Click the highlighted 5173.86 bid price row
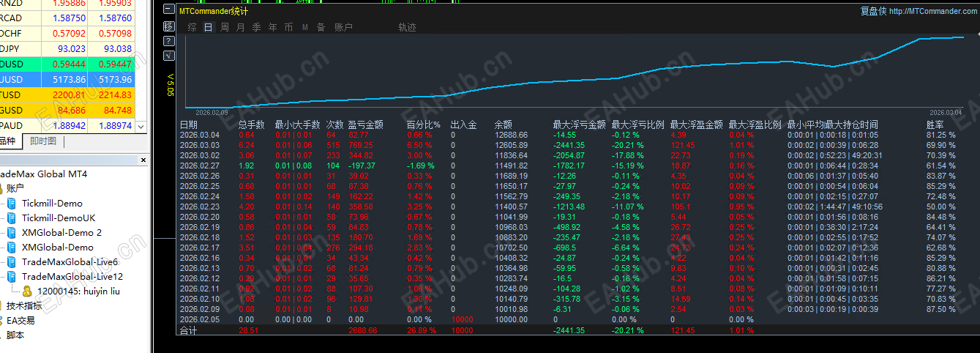980x353 pixels. point(70,79)
